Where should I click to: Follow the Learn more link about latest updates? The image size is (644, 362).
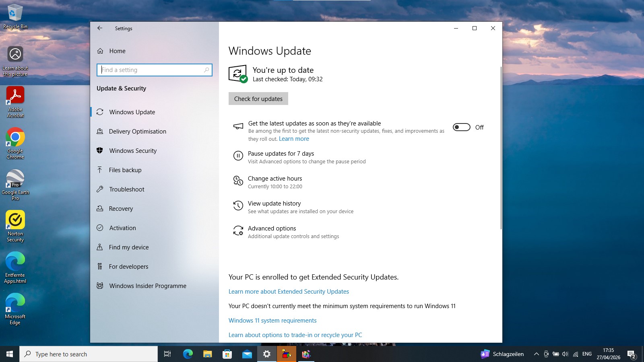(294, 139)
